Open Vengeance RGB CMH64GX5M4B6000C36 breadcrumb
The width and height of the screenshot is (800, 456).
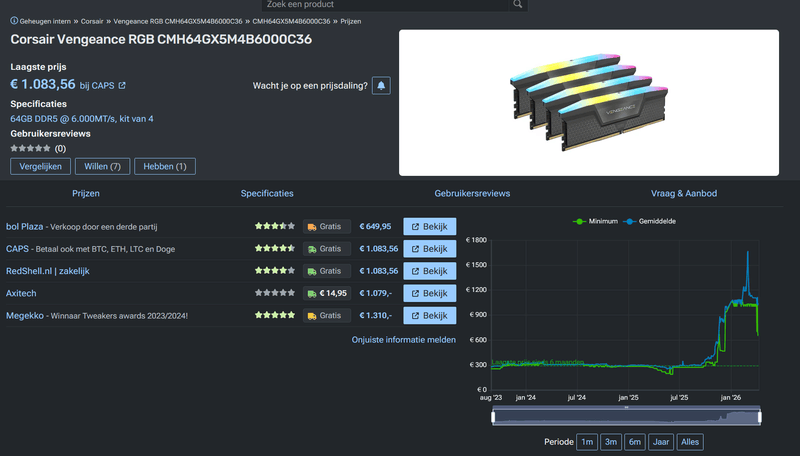click(x=178, y=21)
